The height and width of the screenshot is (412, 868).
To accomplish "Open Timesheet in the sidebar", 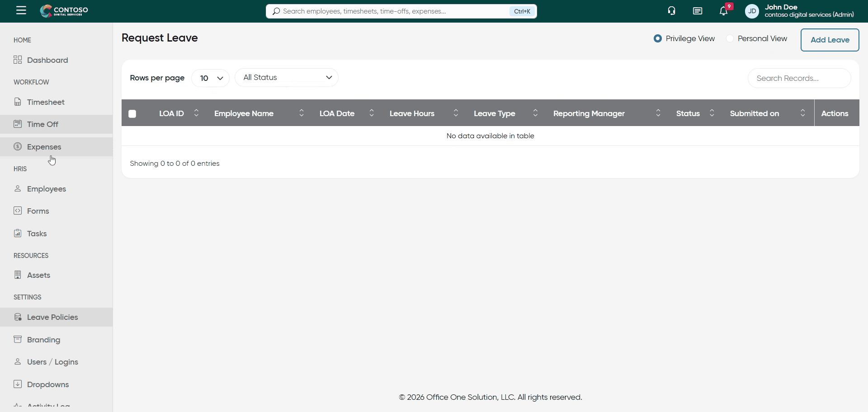I will click(46, 102).
